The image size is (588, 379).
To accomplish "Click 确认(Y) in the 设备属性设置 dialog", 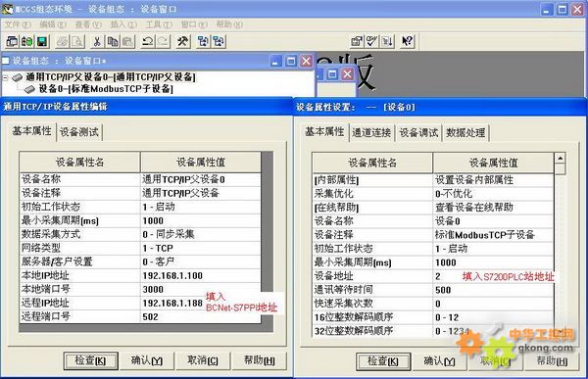I will point(439,361).
